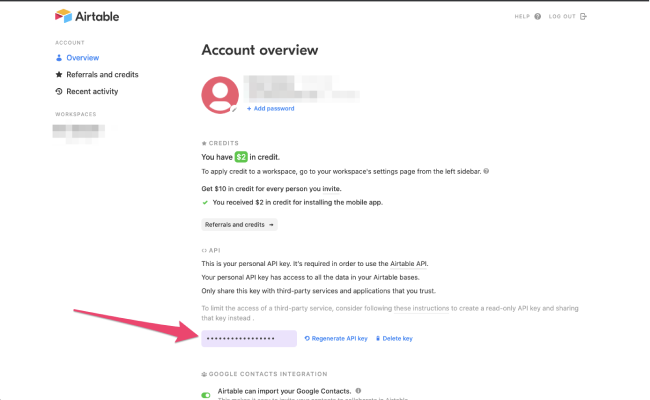Click the Referrals star icon
This screenshot has height=400, width=650.
(59, 75)
